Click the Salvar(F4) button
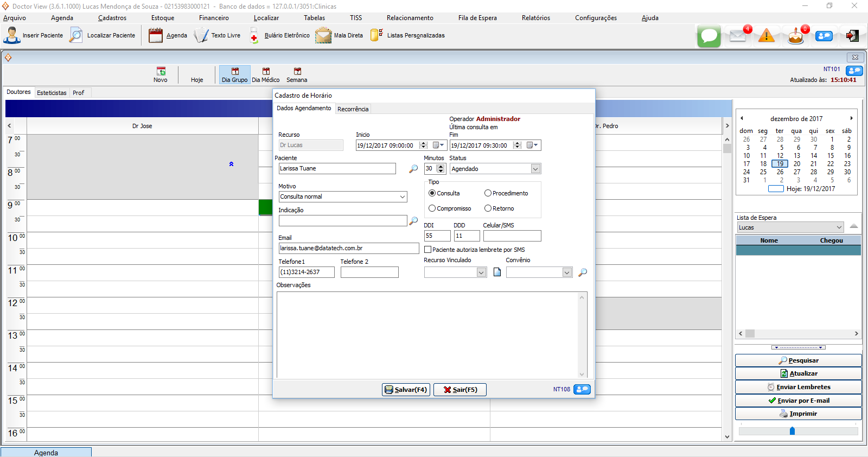This screenshot has height=457, width=868. [x=406, y=390]
